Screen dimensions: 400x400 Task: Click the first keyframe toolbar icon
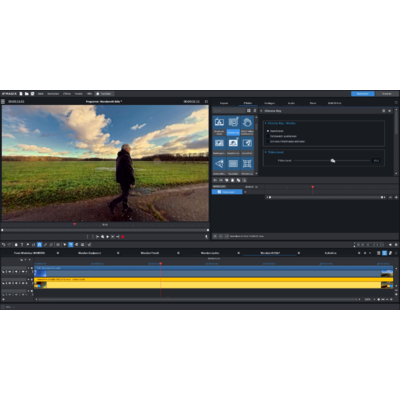(x=215, y=180)
